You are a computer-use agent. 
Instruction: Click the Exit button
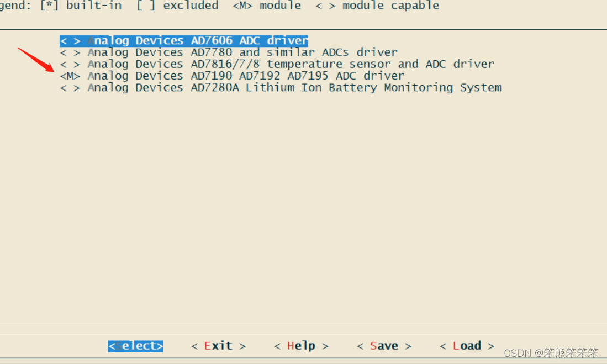tap(218, 346)
